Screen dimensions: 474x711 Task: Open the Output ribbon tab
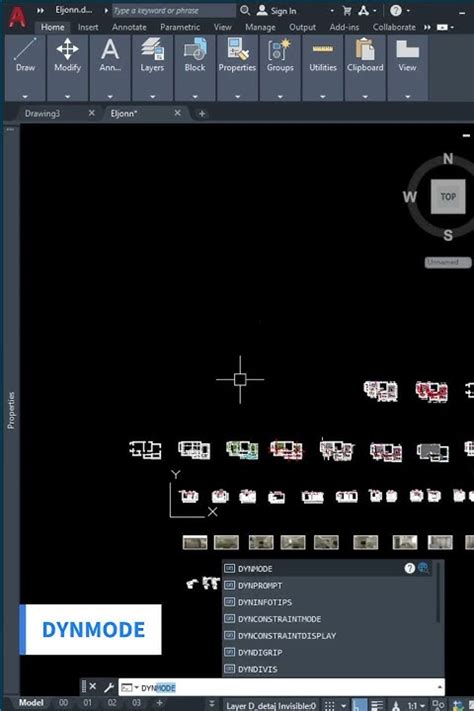pyautogui.click(x=303, y=27)
